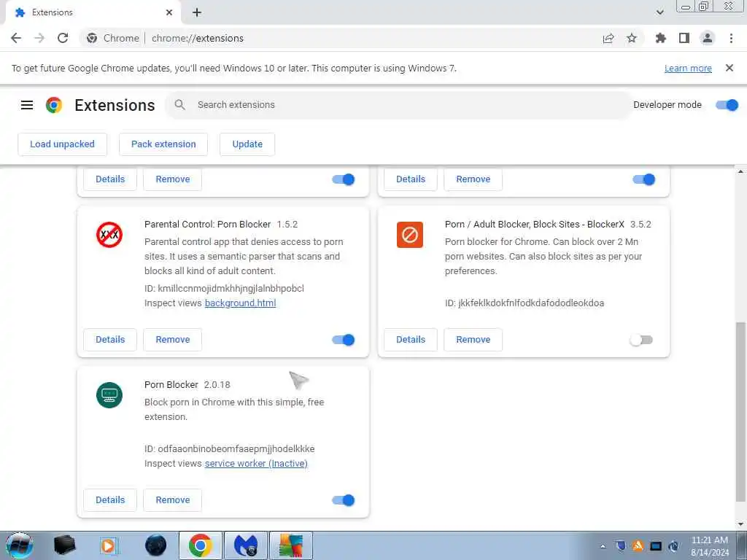Open the profile avatar menu
The width and height of the screenshot is (747, 560).
(708, 38)
